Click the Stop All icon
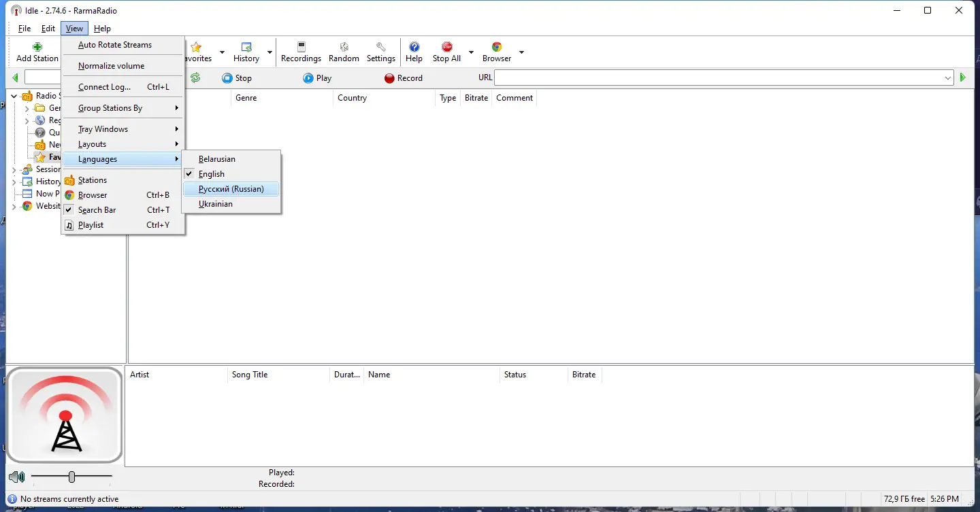The width and height of the screenshot is (980, 512). click(446, 51)
